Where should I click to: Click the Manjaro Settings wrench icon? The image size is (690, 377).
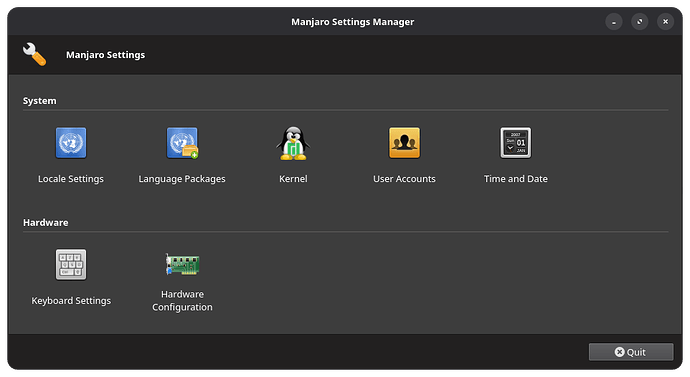click(x=34, y=54)
